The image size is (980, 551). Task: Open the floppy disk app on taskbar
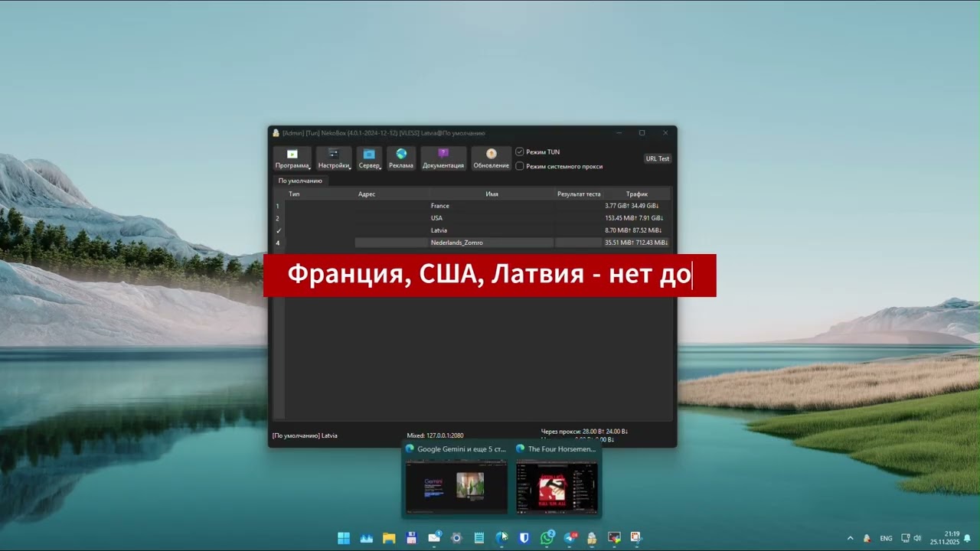point(411,538)
